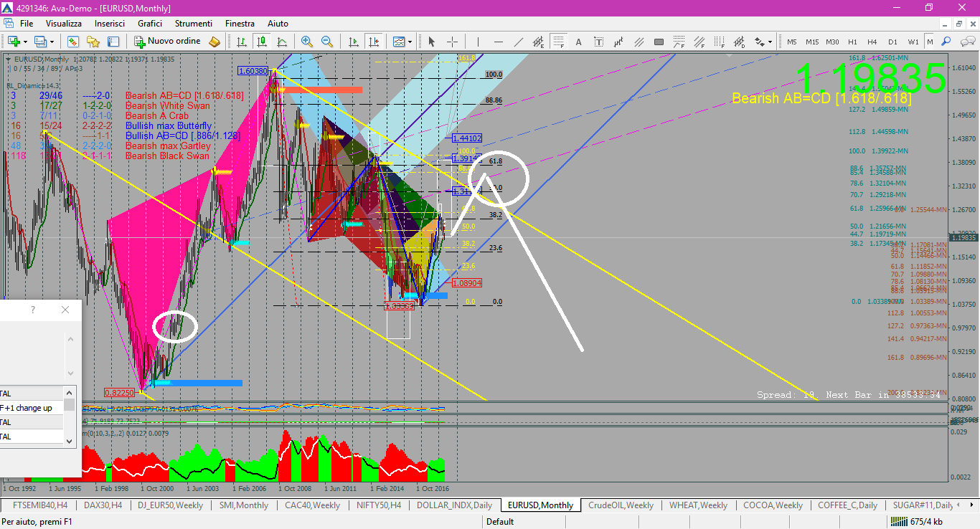980x529 pixels.
Task: Switch to DAX30,H4 chart tab
Action: pyautogui.click(x=103, y=505)
